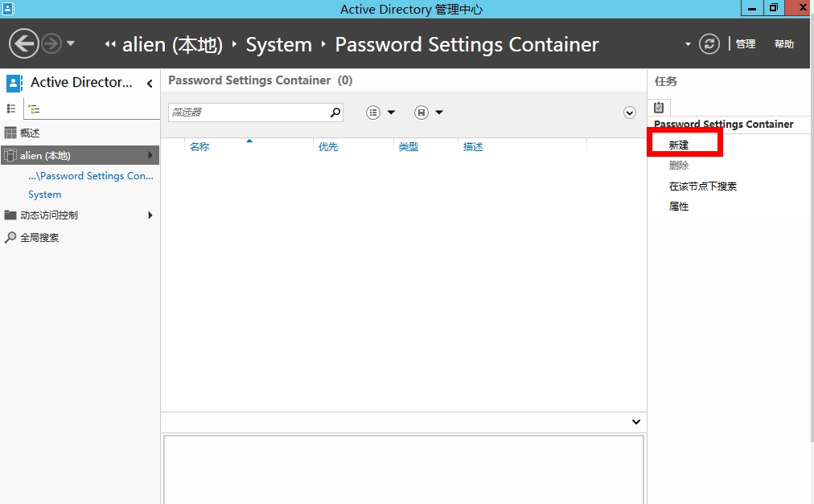
Task: Click the refresh icon in the header
Action: pos(709,43)
